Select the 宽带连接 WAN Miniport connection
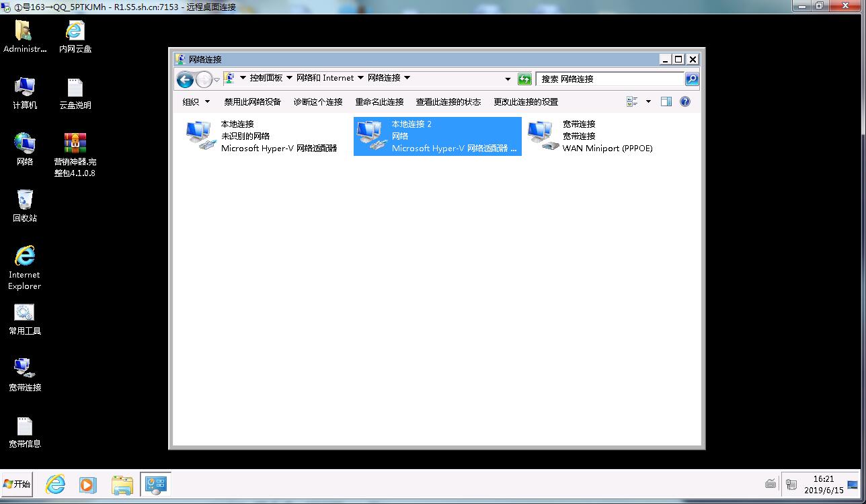The image size is (866, 504). [x=592, y=136]
